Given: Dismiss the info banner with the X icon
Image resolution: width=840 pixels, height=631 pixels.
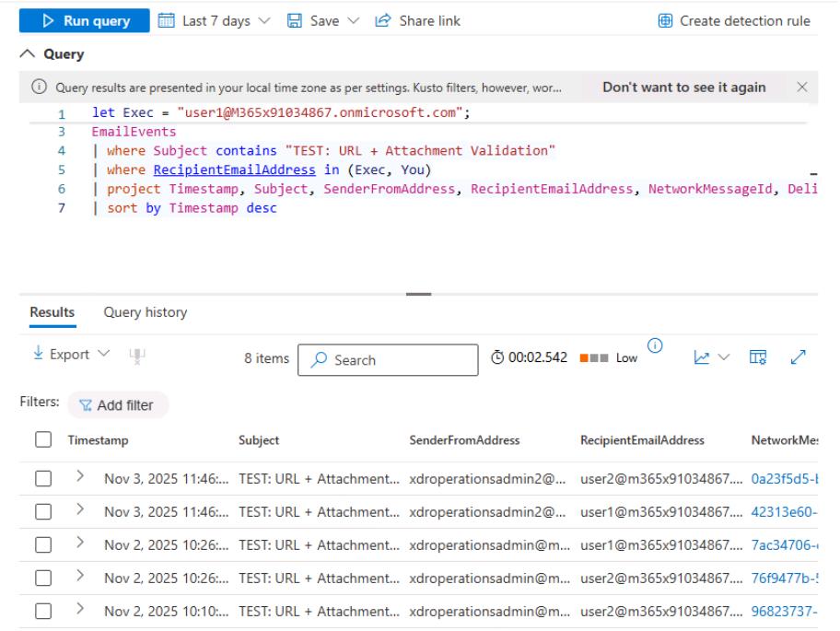Looking at the screenshot, I should click(801, 87).
